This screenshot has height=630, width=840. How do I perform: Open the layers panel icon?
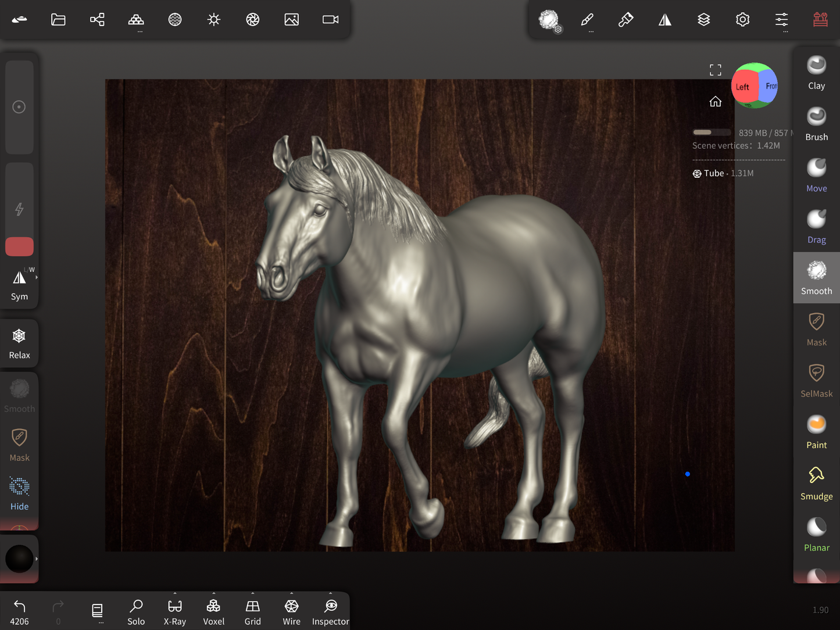703,20
